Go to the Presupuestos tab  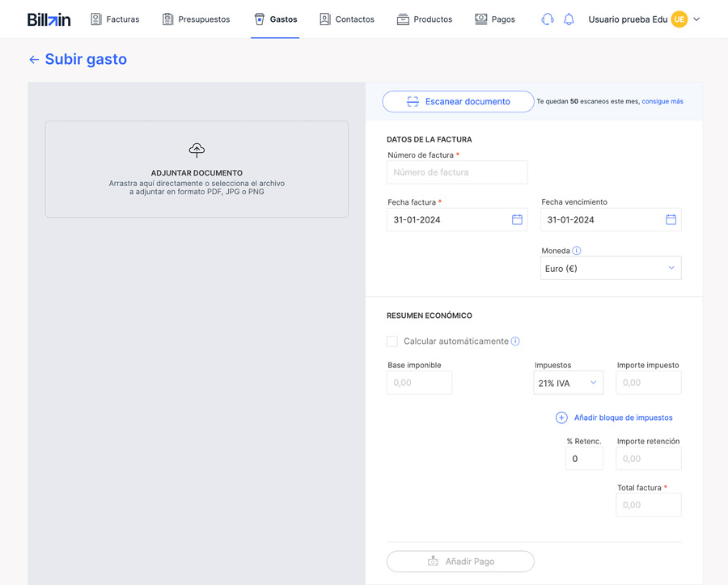point(196,19)
